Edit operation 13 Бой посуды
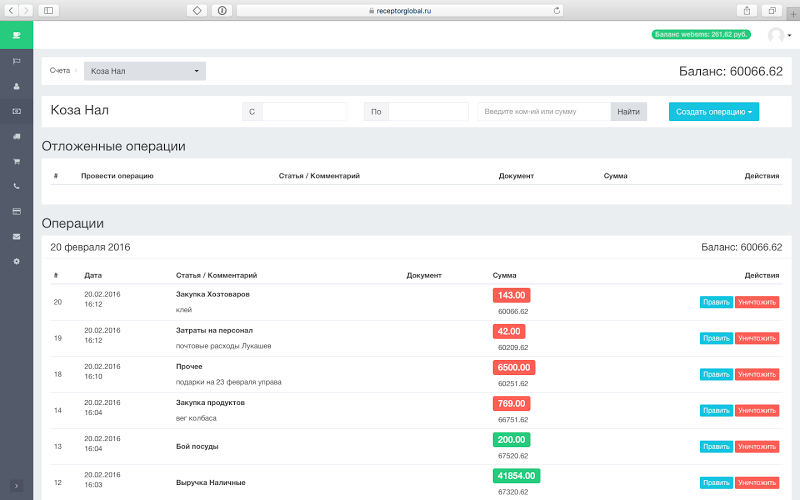This screenshot has height=500, width=800. click(x=716, y=446)
